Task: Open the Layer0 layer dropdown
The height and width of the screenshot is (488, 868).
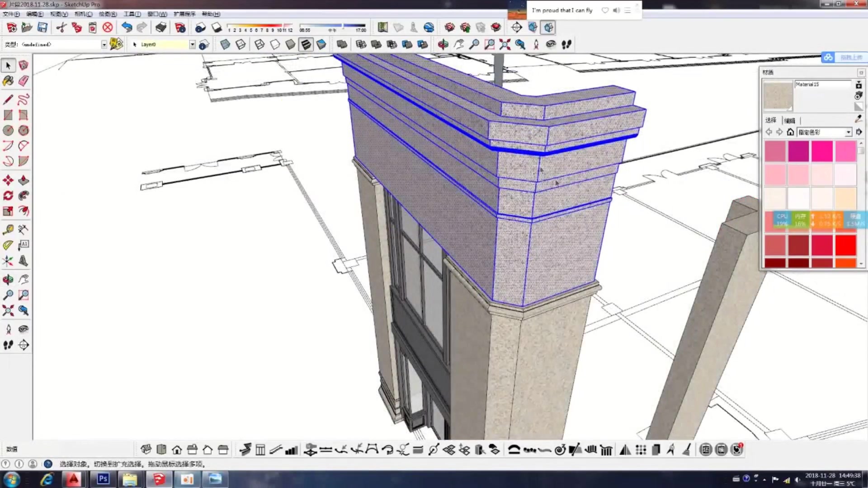Action: click(192, 44)
